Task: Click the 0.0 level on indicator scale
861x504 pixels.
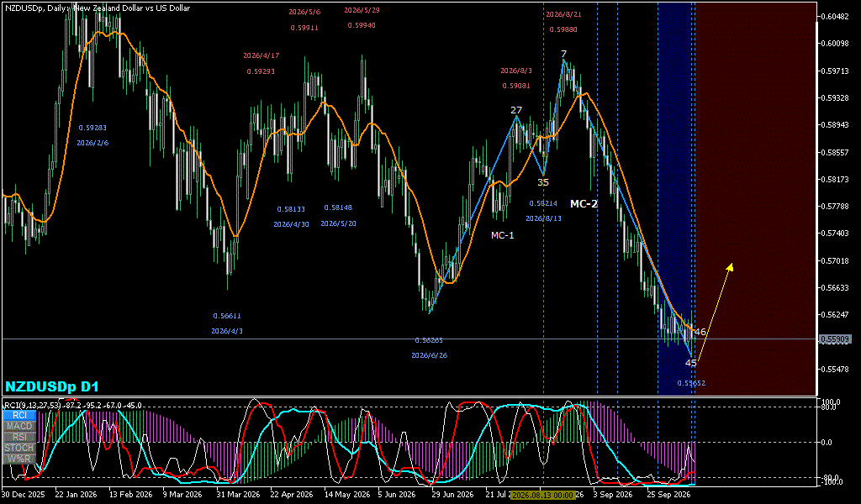Action: pos(827,443)
